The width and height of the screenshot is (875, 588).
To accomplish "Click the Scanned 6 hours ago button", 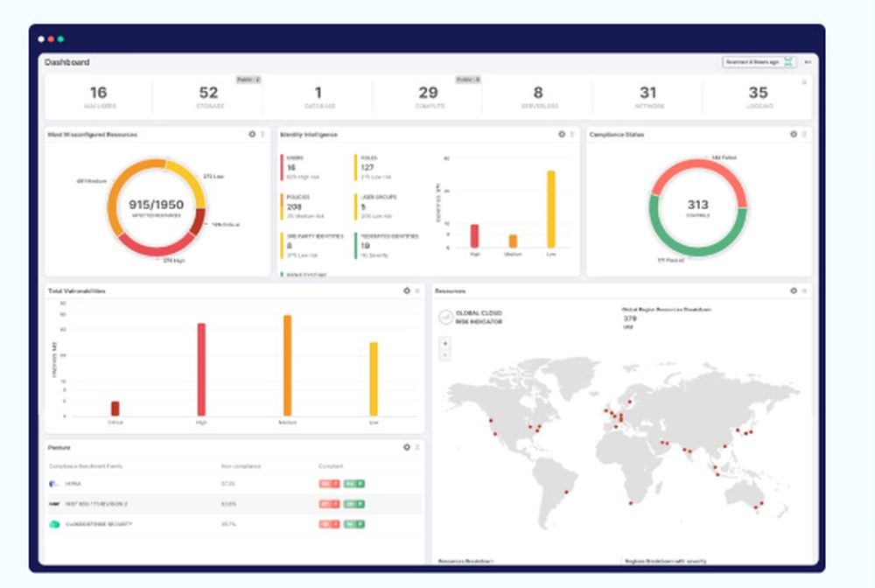I will [754, 62].
